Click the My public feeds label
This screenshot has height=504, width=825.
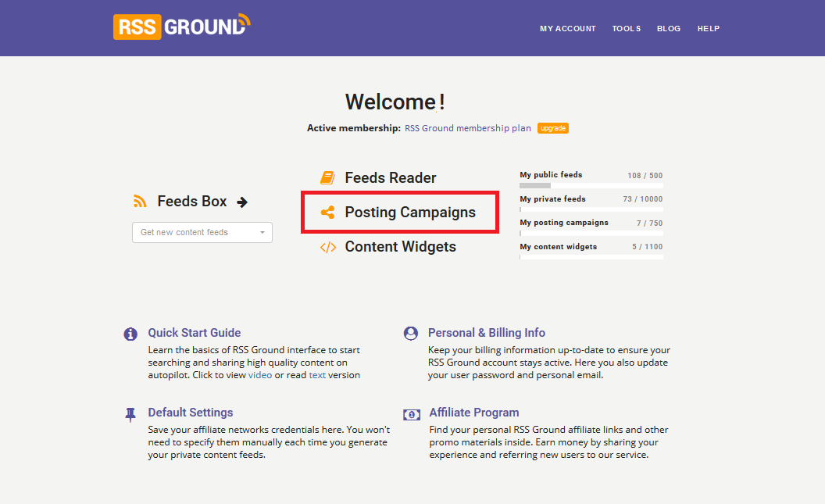(551, 175)
